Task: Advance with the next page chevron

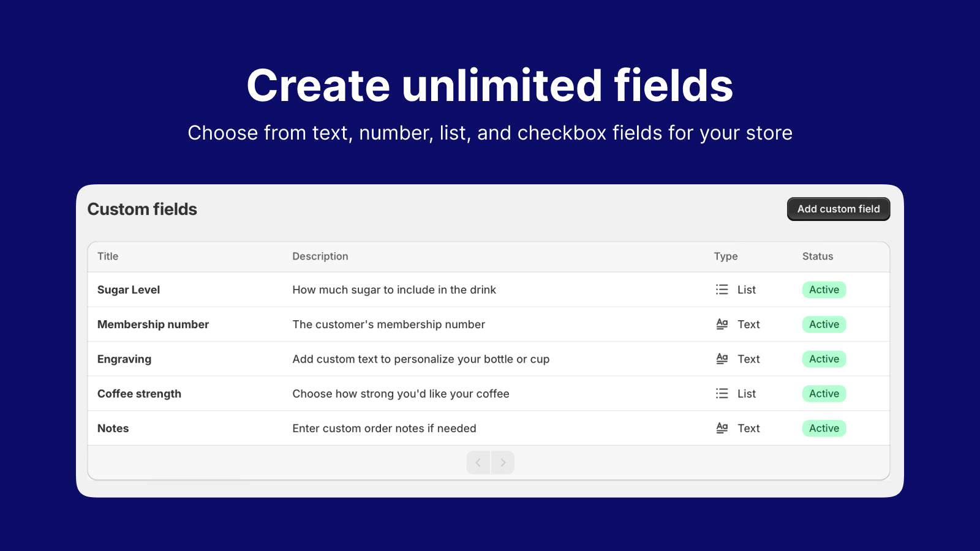Action: pos(503,462)
